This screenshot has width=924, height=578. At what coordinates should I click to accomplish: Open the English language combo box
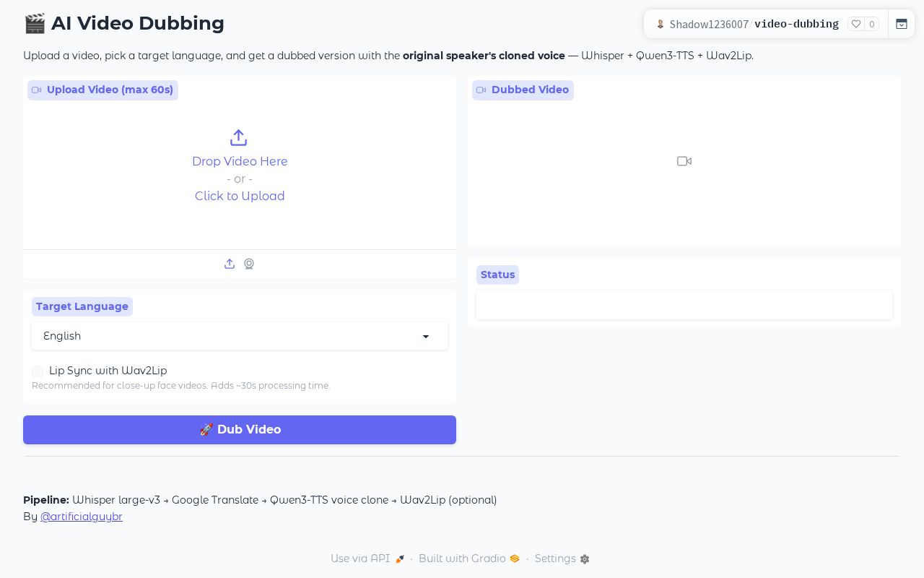(240, 336)
